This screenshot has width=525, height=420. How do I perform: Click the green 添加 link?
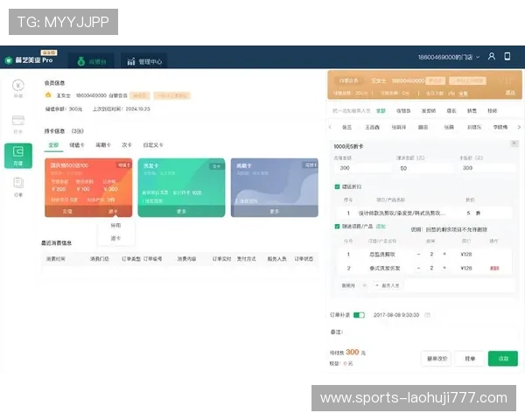[381, 227]
